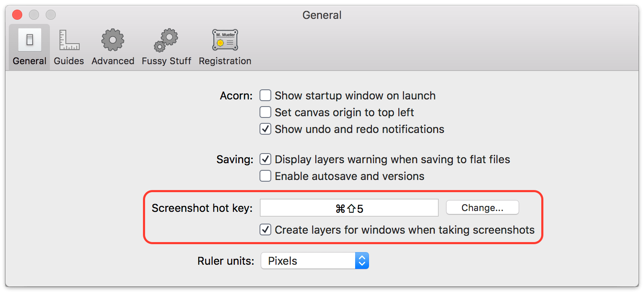Open Fussy Stuff via the double-gear icon
This screenshot has width=644, height=292.
pyautogui.click(x=166, y=40)
